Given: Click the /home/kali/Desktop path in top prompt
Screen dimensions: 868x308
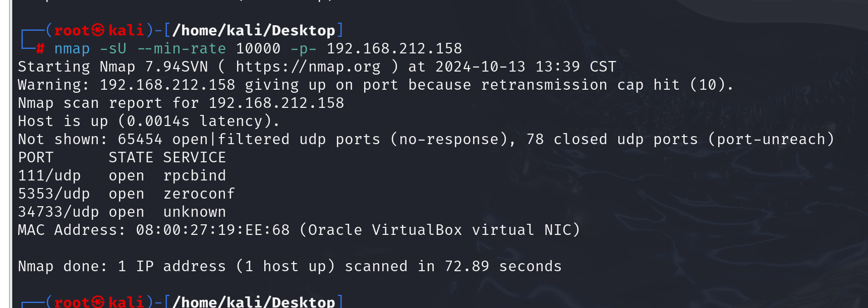Looking at the screenshot, I should [x=254, y=30].
